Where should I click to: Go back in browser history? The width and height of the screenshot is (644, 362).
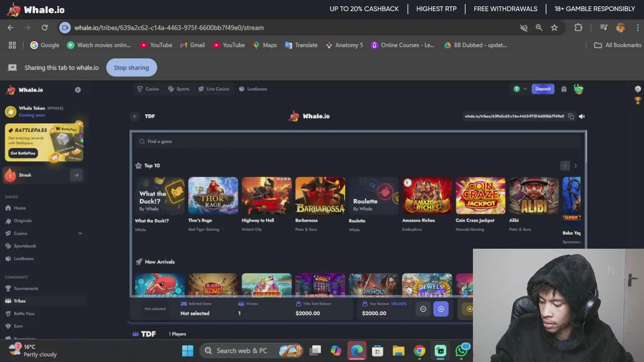[x=11, y=28]
